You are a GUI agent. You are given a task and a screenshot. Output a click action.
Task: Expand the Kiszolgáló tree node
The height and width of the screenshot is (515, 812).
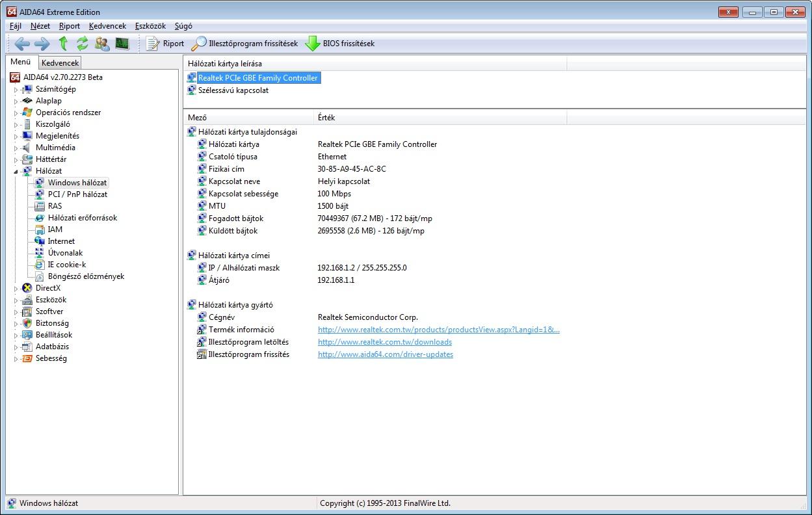tap(16, 125)
